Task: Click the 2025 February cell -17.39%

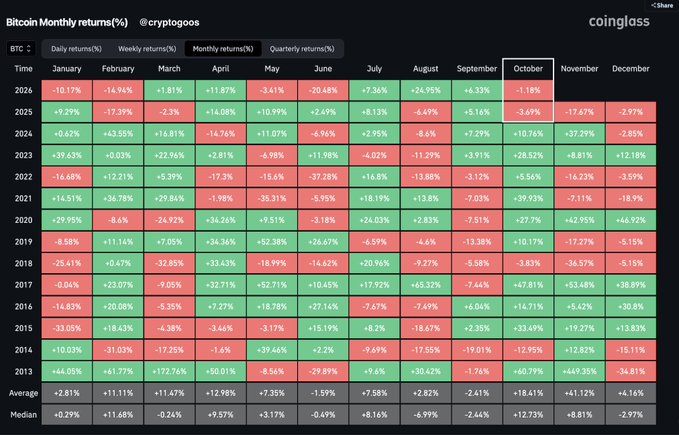Action: click(x=118, y=112)
